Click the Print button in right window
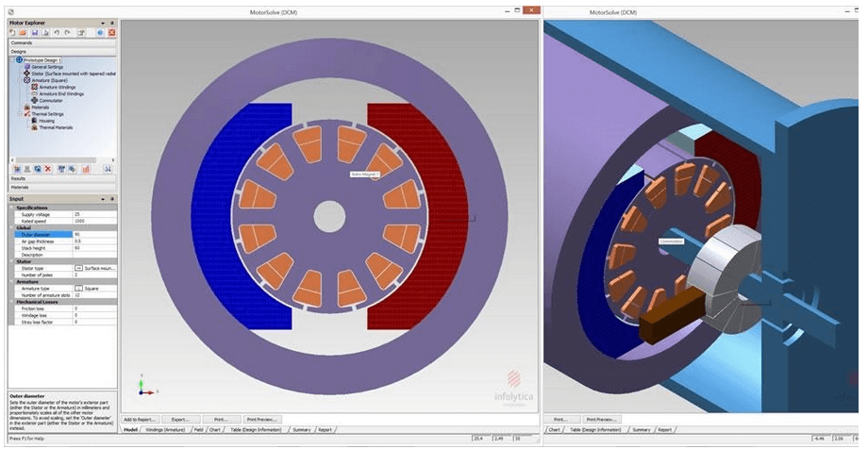The image size is (868, 449). 560,420
